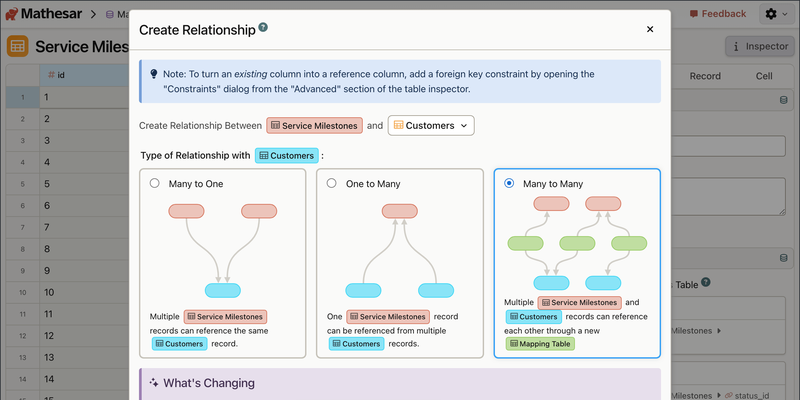Click the description text area in inspector
This screenshot has height=400, width=800.
pyautogui.click(x=728, y=196)
